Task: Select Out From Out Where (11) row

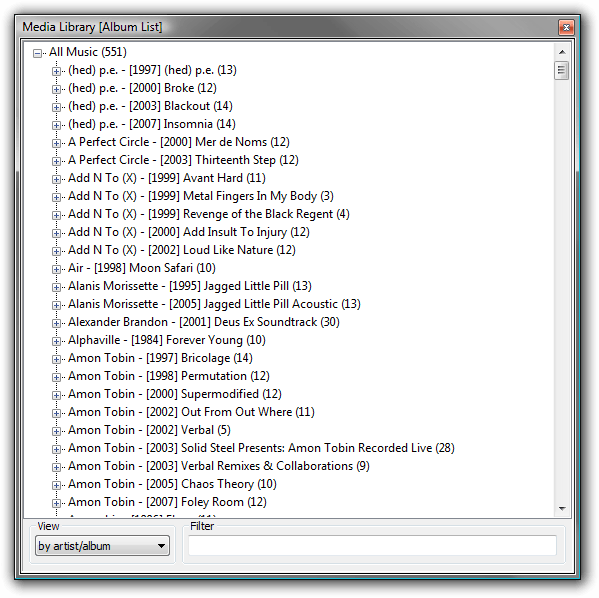Action: coord(191,412)
